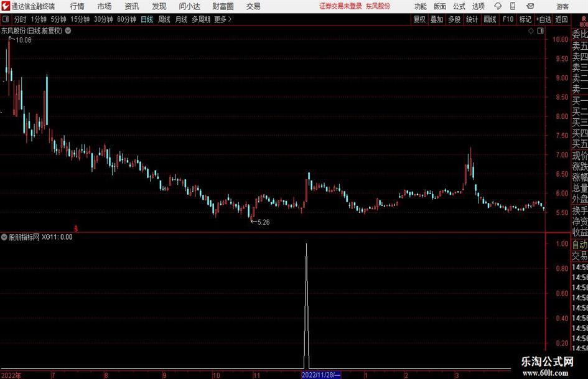Switch to 分时 chart tab
Image resolution: width=588 pixels, height=379 pixels.
point(21,19)
